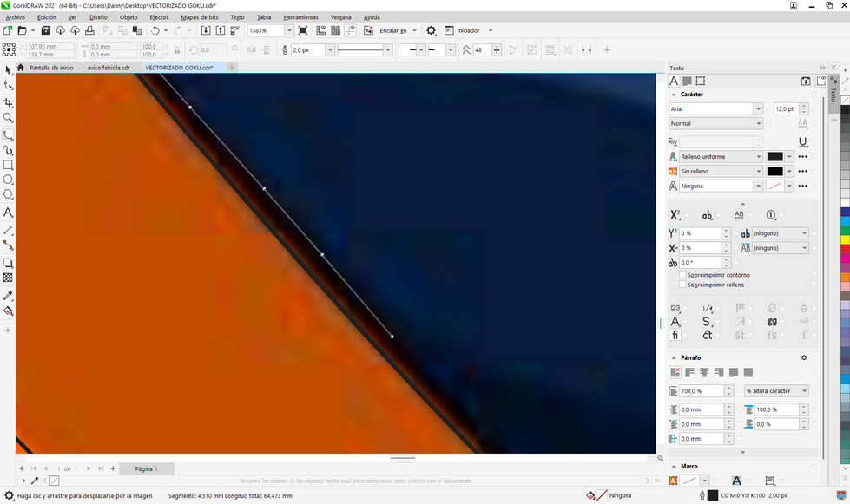The height and width of the screenshot is (504, 850).
Task: Toggle show grid button in toolbar
Action: (x=335, y=31)
